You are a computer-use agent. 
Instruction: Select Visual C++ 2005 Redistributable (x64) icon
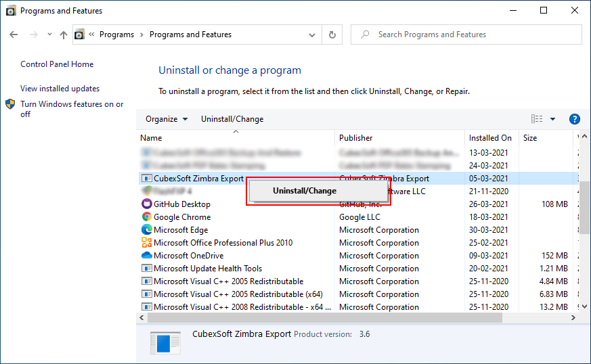pyautogui.click(x=147, y=294)
